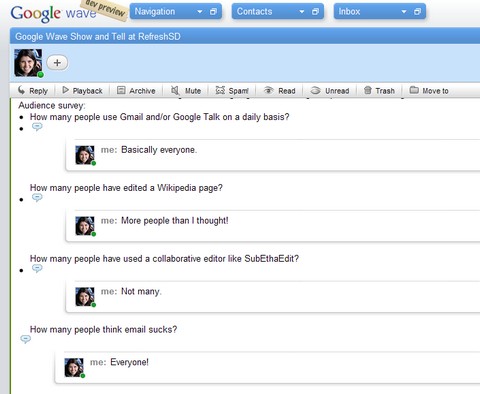This screenshot has height=394, width=480.
Task: Collapse reply bubble under email sucks question
Action: [x=26, y=339]
